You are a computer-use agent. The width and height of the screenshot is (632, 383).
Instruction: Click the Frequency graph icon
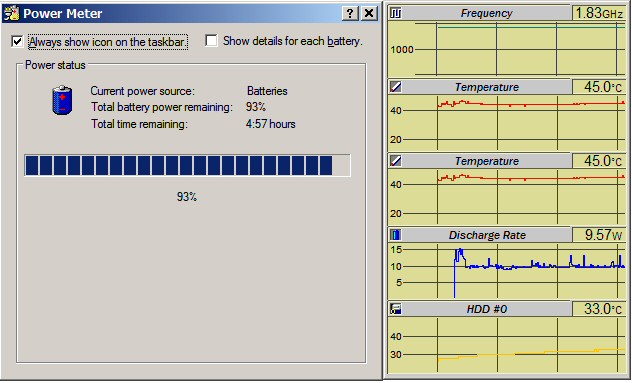396,13
